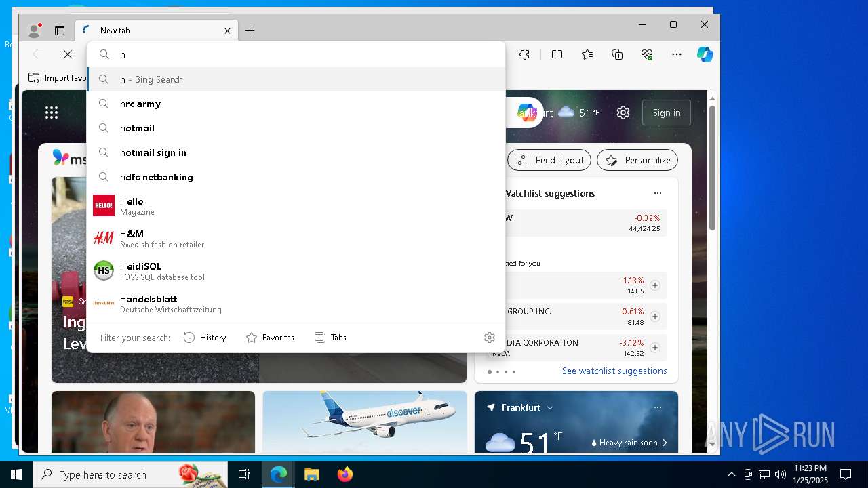Open the Favorites star-list icon
This screenshot has width=868, height=488.
(587, 54)
